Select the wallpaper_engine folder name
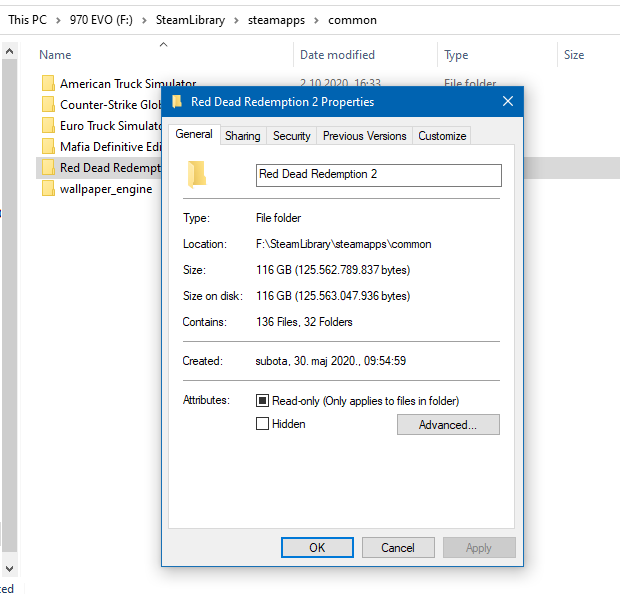The height and width of the screenshot is (599, 620). (106, 189)
